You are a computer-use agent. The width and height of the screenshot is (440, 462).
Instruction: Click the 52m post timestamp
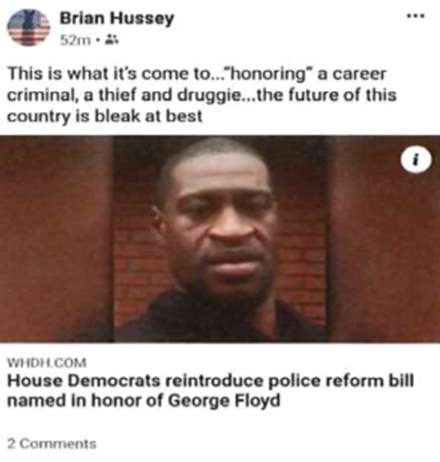pos(75,40)
